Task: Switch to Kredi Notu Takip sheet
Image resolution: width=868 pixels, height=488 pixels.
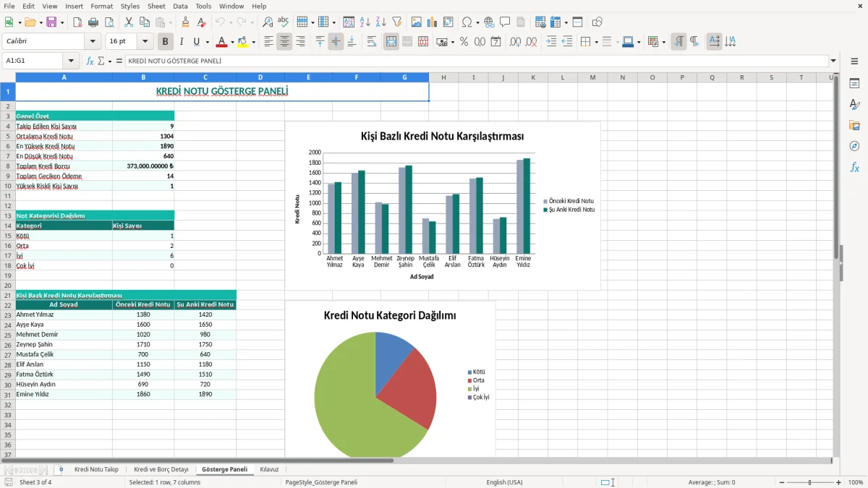Action: coord(96,469)
